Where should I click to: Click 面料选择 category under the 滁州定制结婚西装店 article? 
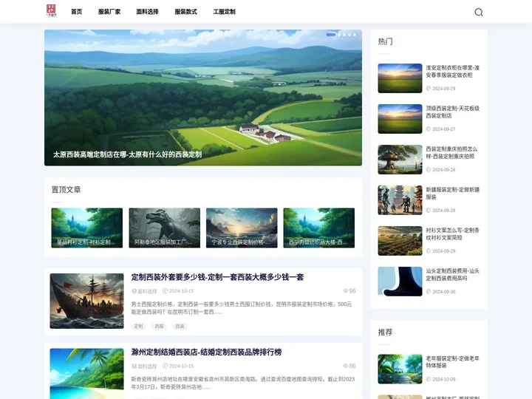pos(147,366)
